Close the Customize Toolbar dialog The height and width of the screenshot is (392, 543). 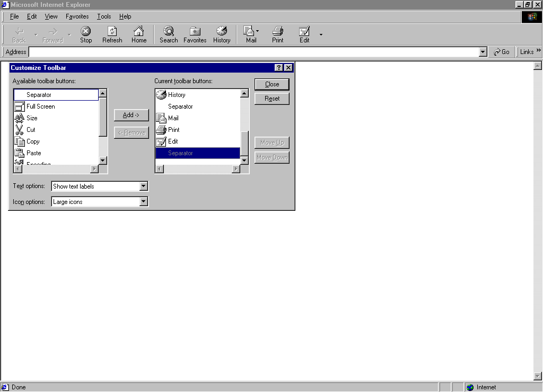[x=288, y=67]
